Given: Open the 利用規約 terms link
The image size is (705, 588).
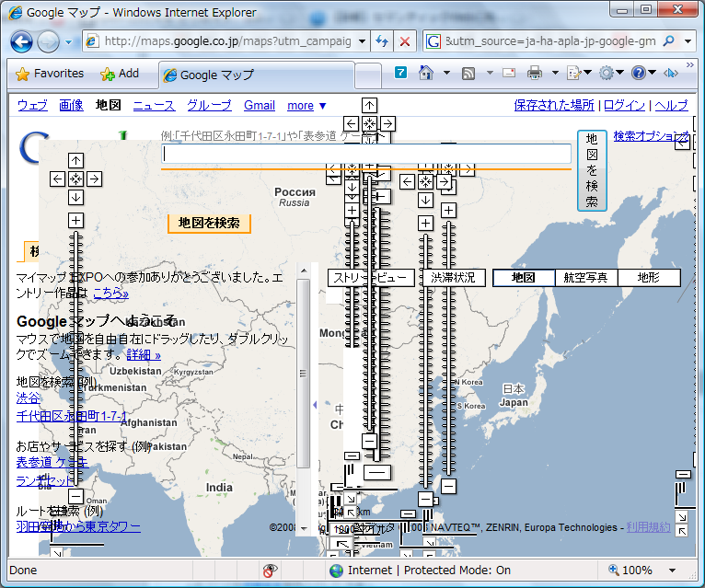Looking at the screenshot, I should pyautogui.click(x=648, y=527).
